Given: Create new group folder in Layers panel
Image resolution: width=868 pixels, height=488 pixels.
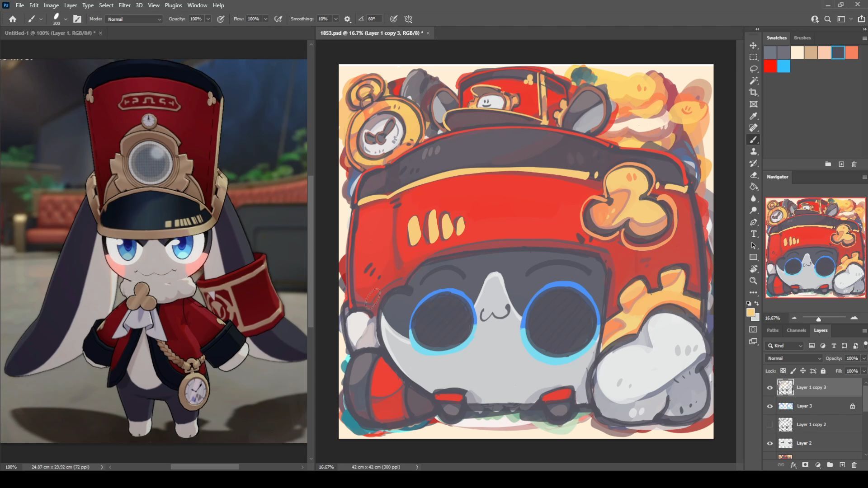Looking at the screenshot, I should (x=830, y=465).
